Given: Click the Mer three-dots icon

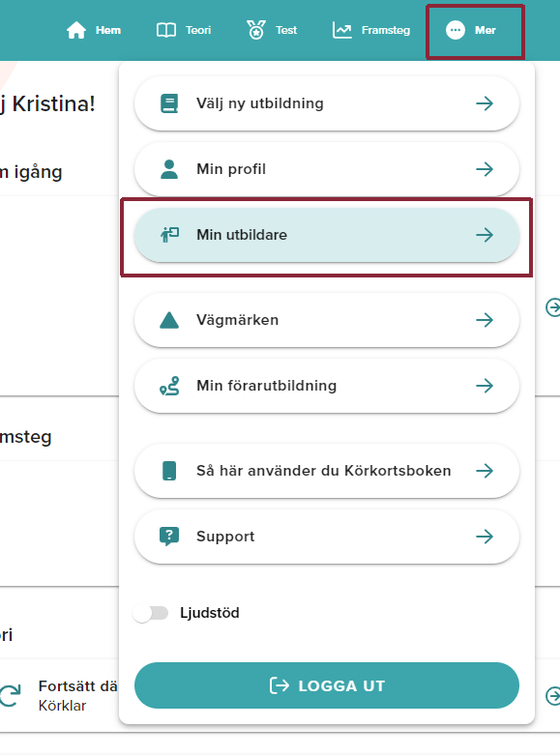Looking at the screenshot, I should click(455, 30).
